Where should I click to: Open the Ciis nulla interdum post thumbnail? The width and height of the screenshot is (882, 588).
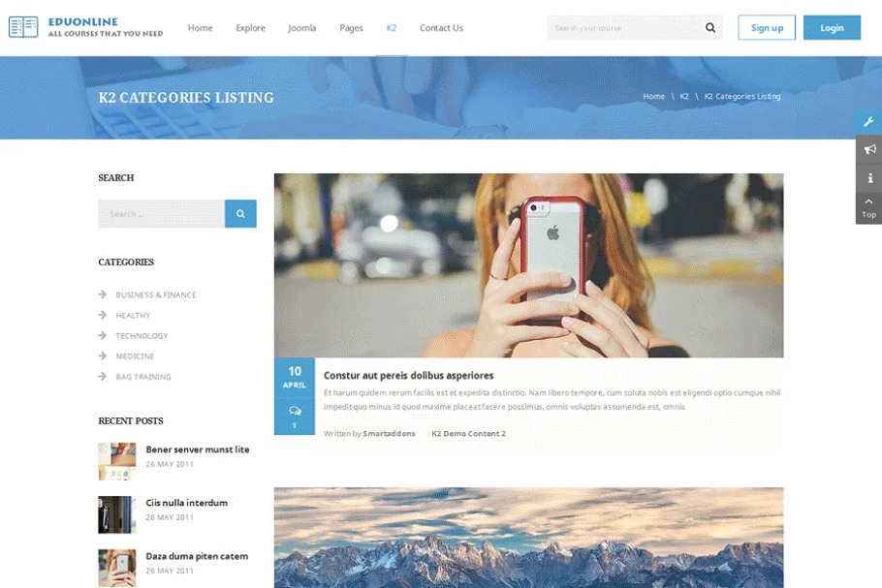[116, 514]
